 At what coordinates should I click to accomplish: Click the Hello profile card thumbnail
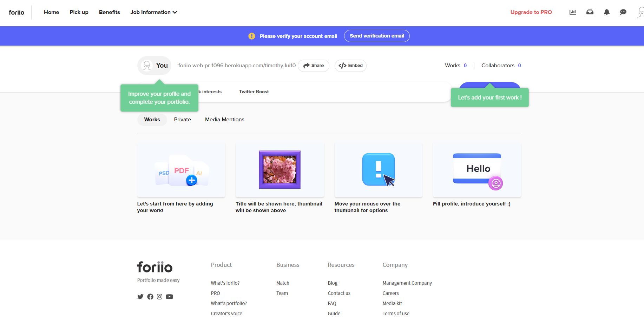(x=477, y=170)
